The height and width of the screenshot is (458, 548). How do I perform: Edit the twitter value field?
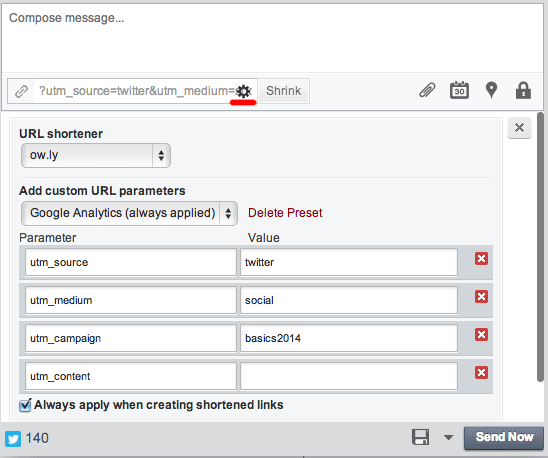coord(349,262)
